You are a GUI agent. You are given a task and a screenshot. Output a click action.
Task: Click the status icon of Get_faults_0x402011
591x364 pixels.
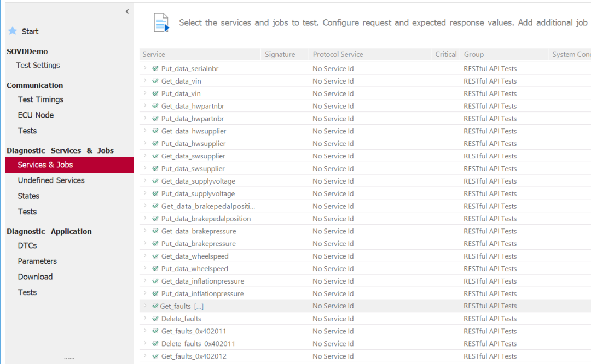tap(155, 331)
